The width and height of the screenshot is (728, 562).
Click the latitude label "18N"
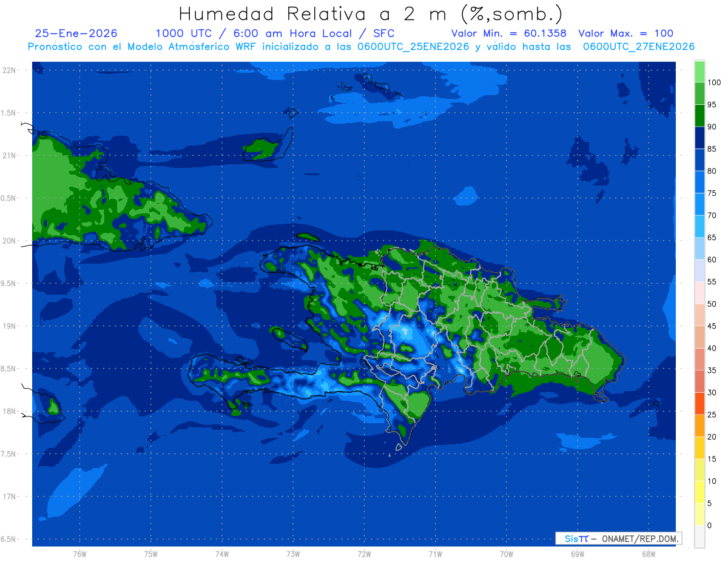(9, 412)
